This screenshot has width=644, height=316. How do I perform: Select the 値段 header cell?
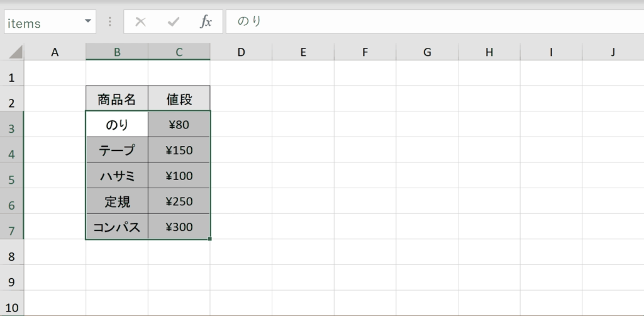(179, 99)
